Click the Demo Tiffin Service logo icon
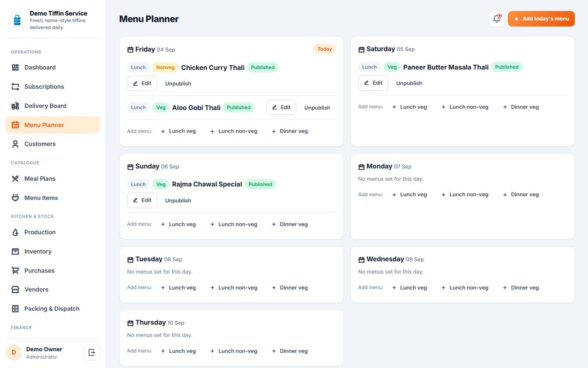Image resolution: width=588 pixels, height=368 pixels. coord(17,20)
